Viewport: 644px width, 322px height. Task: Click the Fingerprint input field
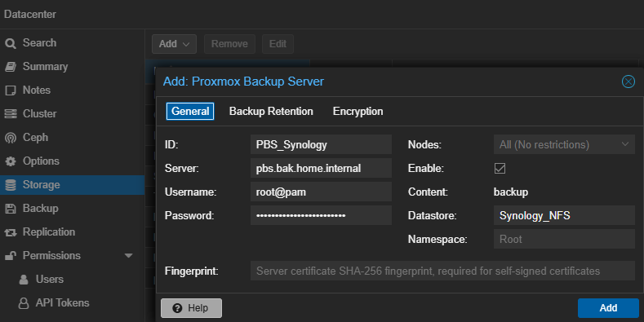coord(442,271)
